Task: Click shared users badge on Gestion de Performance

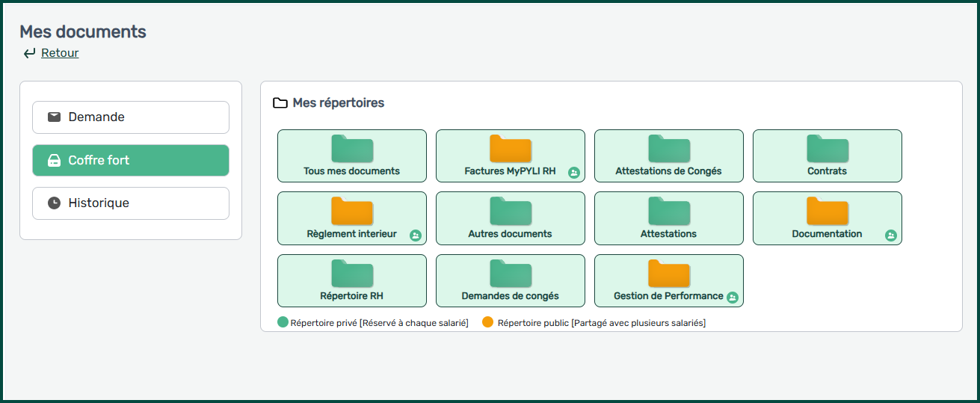Action: click(x=732, y=298)
